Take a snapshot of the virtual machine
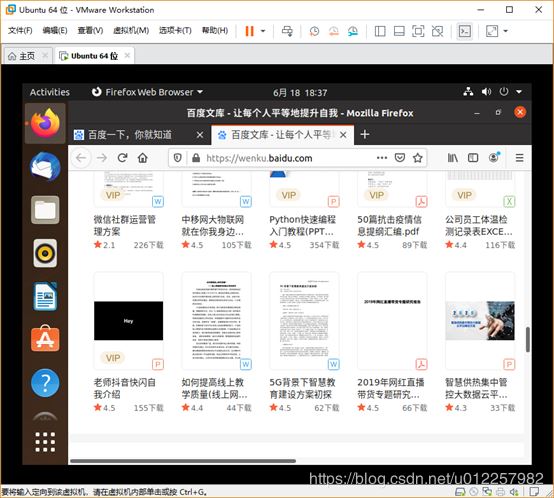The height and width of the screenshot is (498, 554). click(x=314, y=31)
